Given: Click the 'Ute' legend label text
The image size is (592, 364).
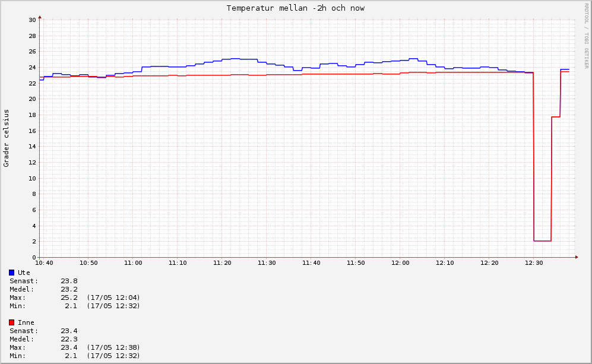Looking at the screenshot, I should click(x=24, y=273).
